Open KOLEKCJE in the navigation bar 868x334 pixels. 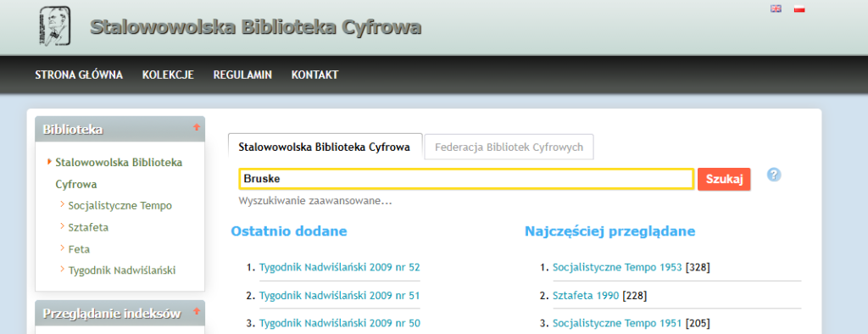(x=168, y=75)
